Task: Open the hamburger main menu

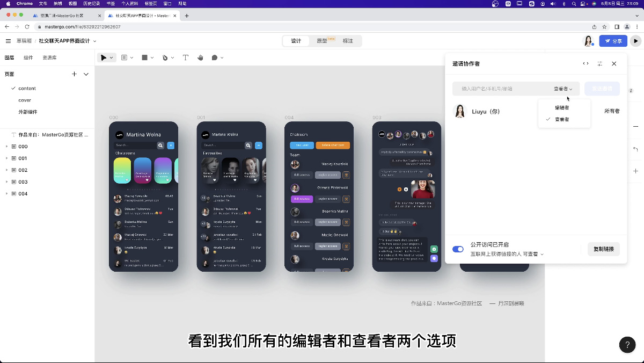Action: (8, 41)
